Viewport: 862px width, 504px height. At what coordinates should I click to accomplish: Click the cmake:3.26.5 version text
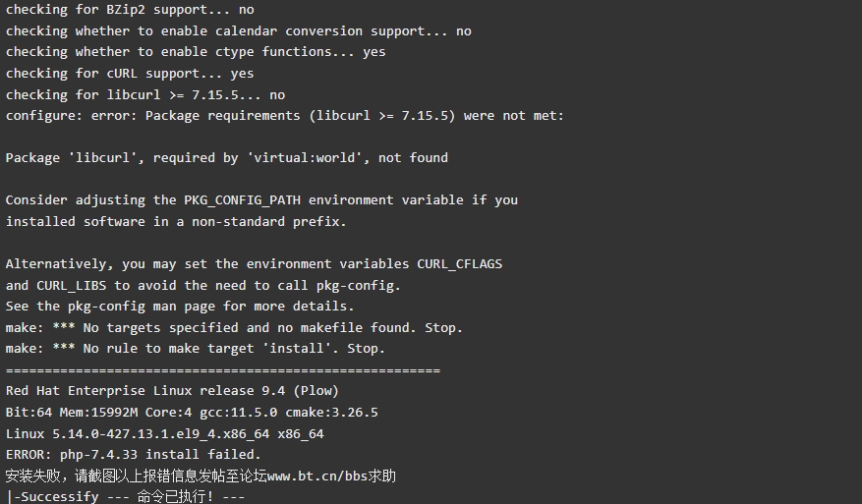(x=331, y=413)
